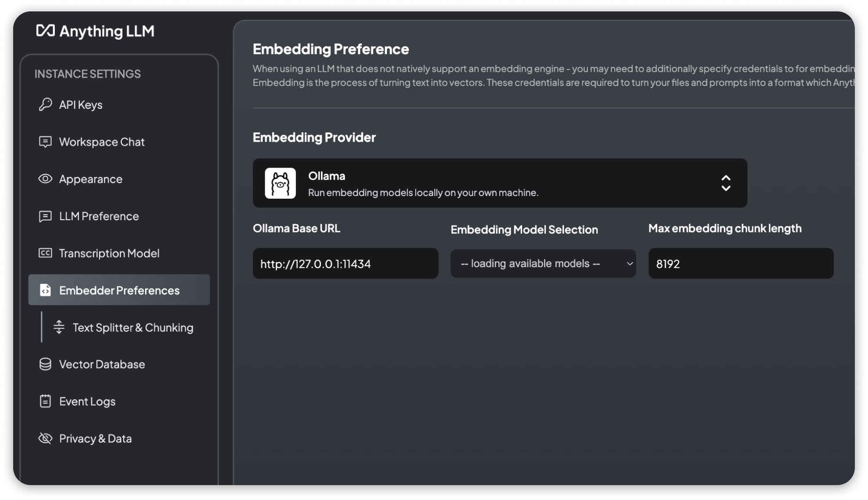The width and height of the screenshot is (868, 500).
Task: Go to Workspace Chat settings
Action: coord(119,142)
